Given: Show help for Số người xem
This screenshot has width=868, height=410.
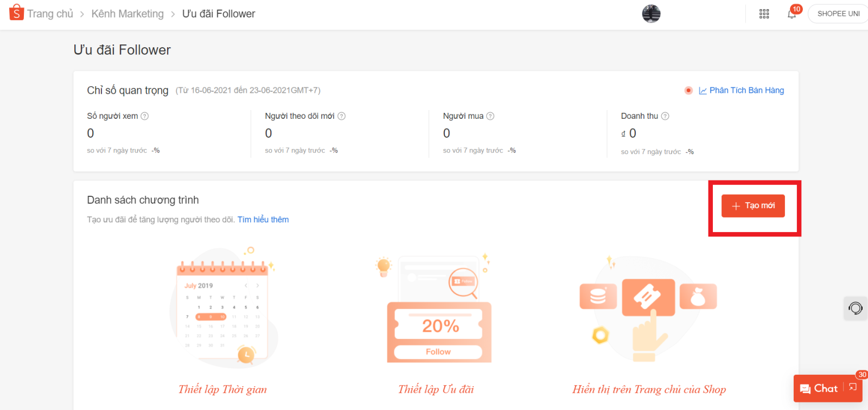Looking at the screenshot, I should pos(145,116).
